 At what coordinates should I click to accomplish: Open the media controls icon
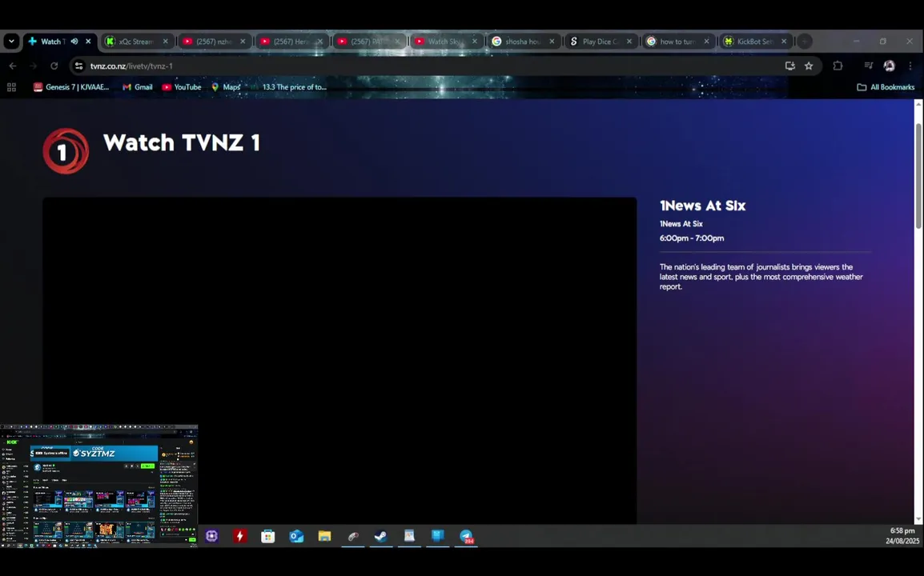(868, 66)
